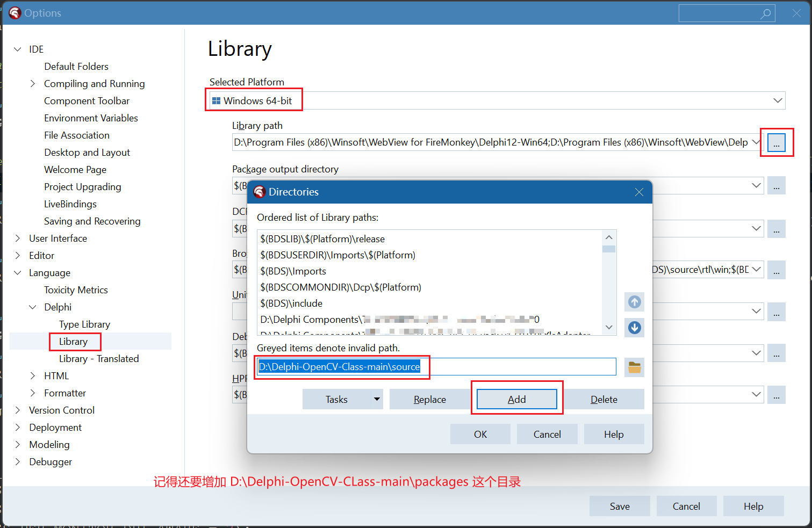812x528 pixels.
Task: Select Toxicity Metrics tree item
Action: [x=76, y=290]
